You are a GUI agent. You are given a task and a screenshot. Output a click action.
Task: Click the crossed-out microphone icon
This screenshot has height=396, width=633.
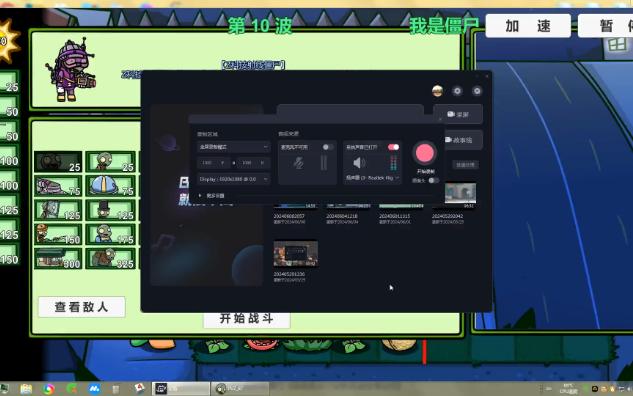click(x=298, y=163)
